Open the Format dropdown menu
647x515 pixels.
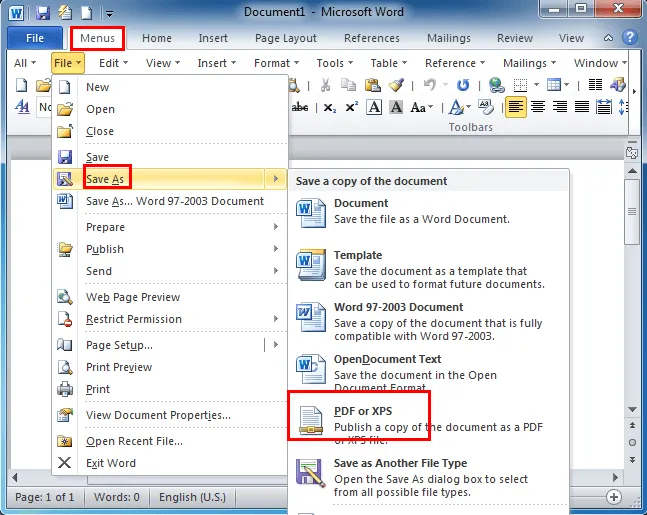[276, 63]
